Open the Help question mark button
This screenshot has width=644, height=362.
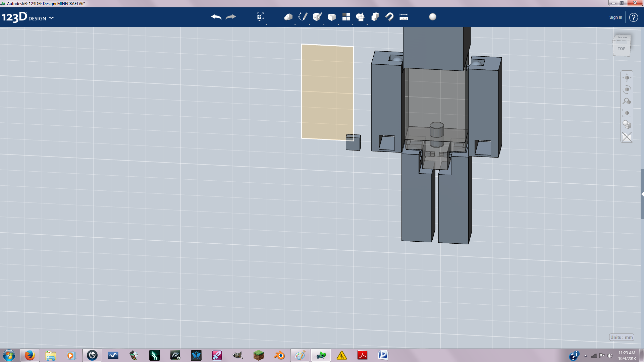click(x=633, y=17)
